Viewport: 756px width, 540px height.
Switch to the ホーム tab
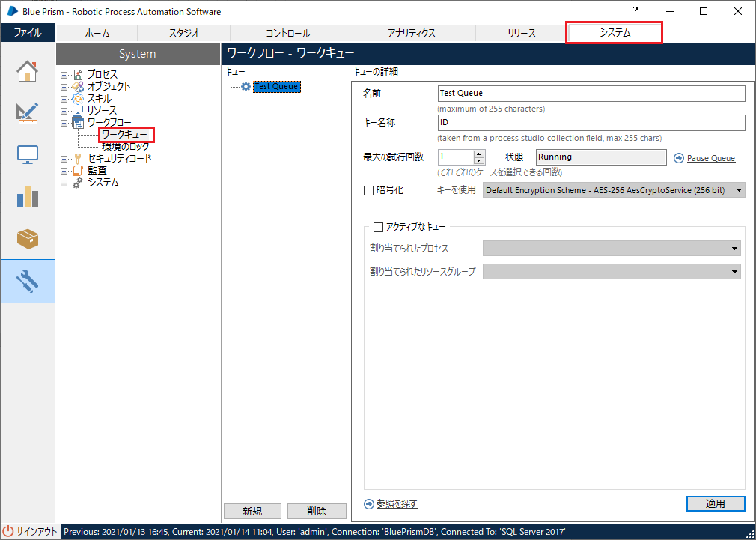(x=97, y=33)
